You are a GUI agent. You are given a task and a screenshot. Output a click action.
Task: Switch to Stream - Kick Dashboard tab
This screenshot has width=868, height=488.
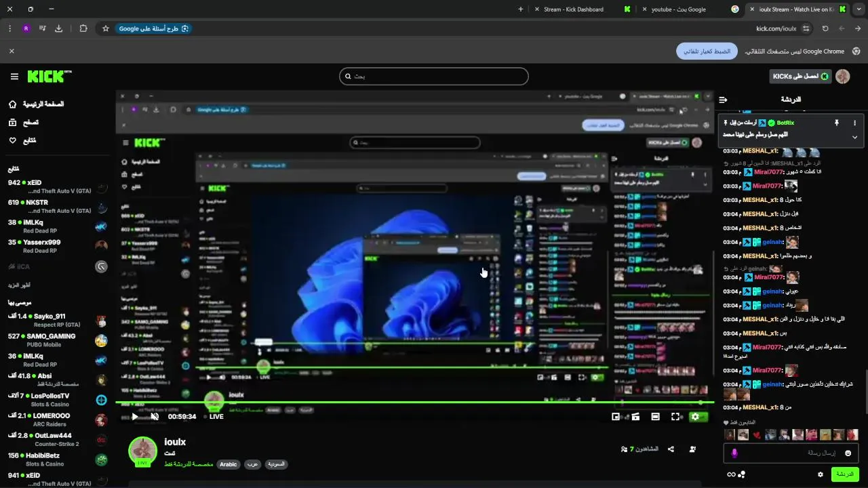583,9
